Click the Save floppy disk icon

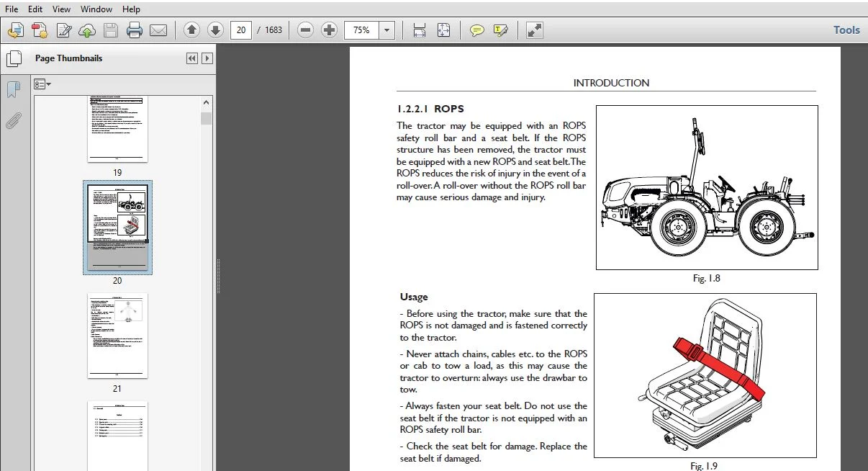point(110,30)
